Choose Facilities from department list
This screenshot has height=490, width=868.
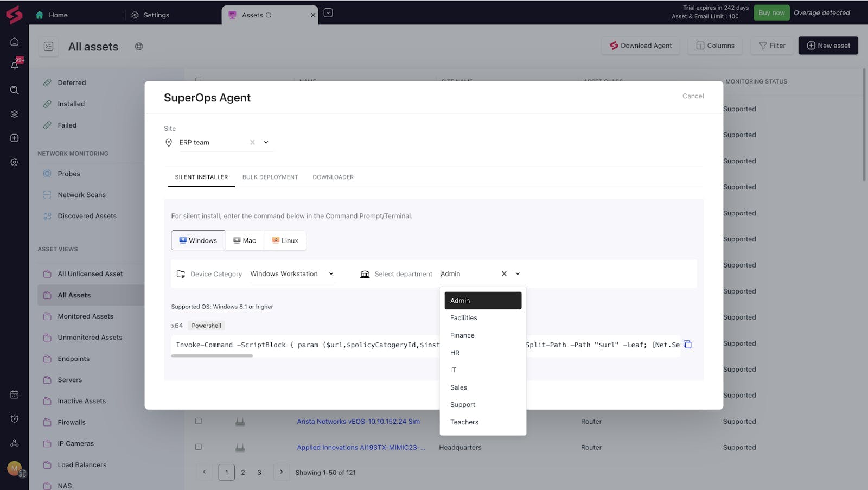483,318
